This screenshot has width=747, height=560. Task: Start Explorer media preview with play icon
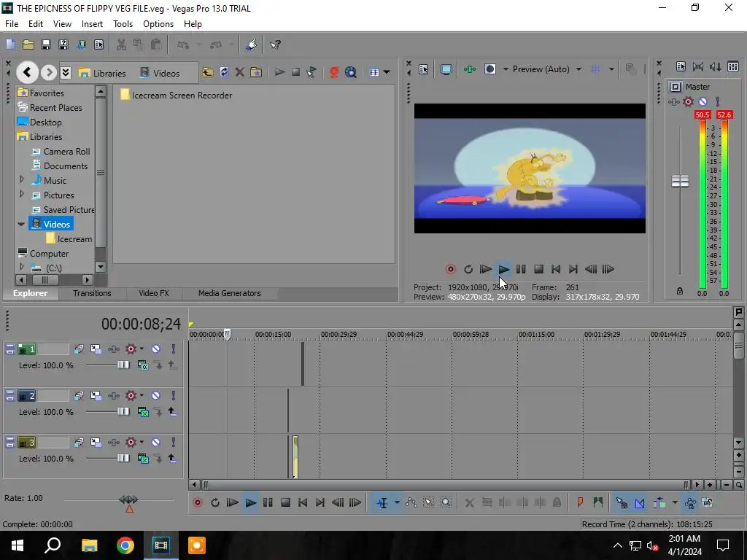click(x=279, y=72)
